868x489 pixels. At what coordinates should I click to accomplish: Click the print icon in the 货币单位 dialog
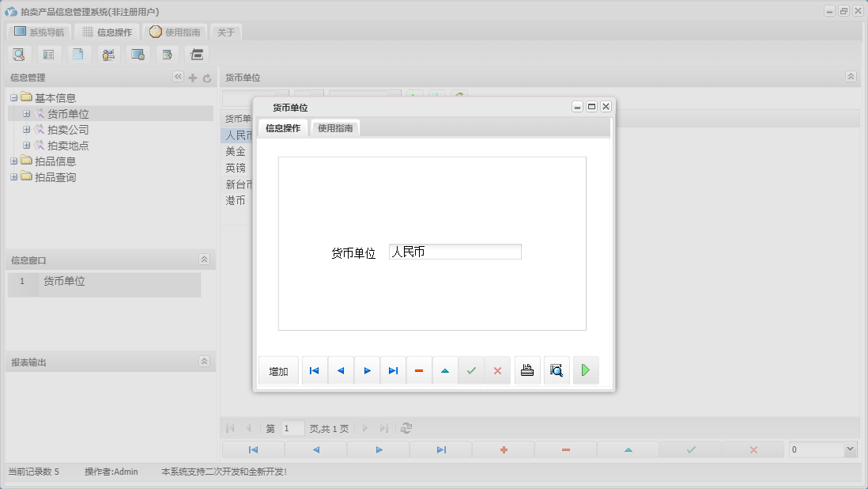point(527,370)
